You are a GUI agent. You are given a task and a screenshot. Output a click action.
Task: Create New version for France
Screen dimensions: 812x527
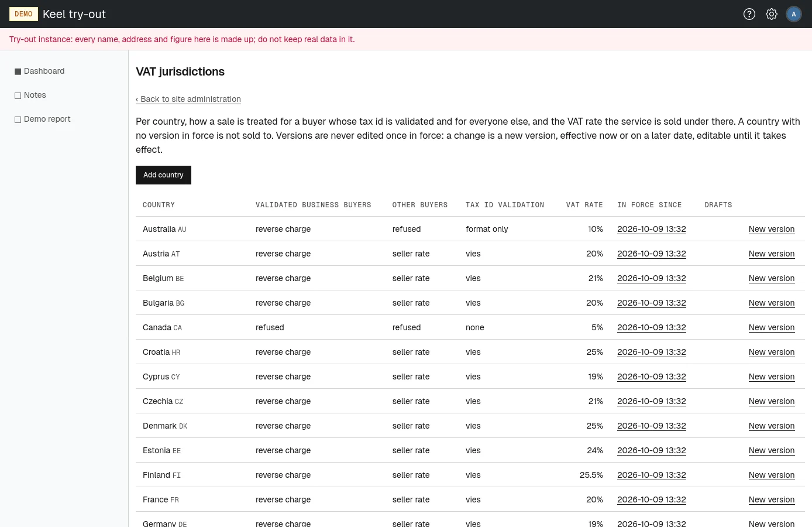click(x=772, y=499)
